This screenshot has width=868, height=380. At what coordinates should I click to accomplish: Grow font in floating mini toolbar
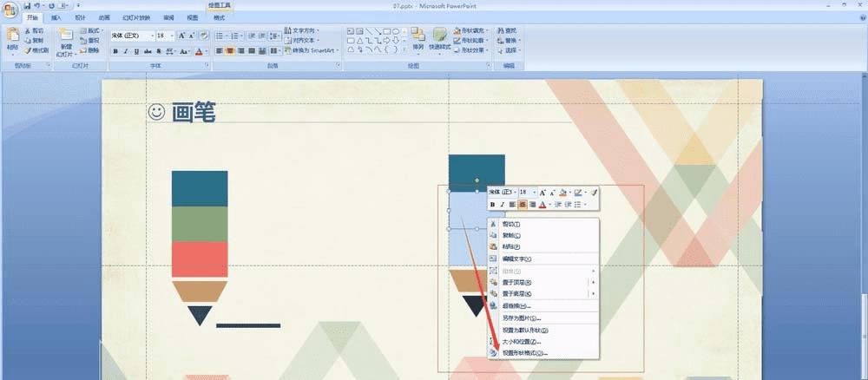point(542,193)
